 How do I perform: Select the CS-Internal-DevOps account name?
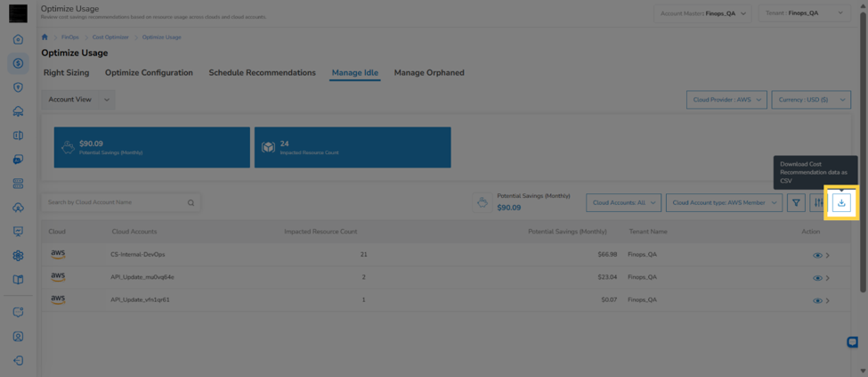coord(138,255)
